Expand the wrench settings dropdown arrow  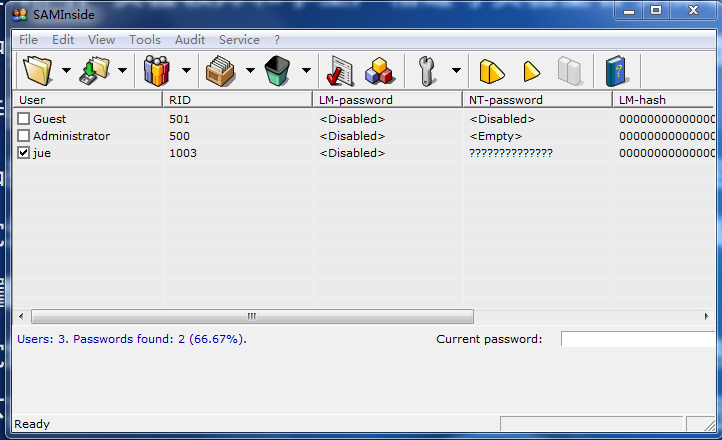456,70
